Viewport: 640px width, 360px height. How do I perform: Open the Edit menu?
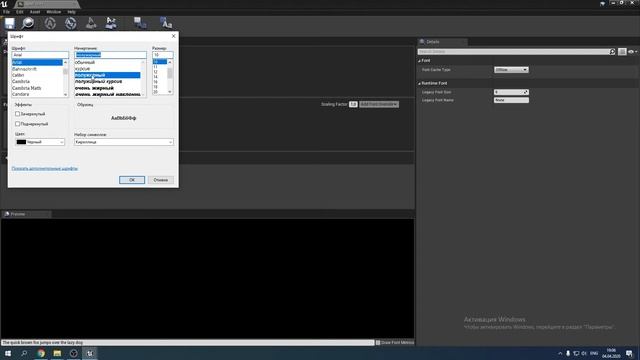tap(20, 12)
